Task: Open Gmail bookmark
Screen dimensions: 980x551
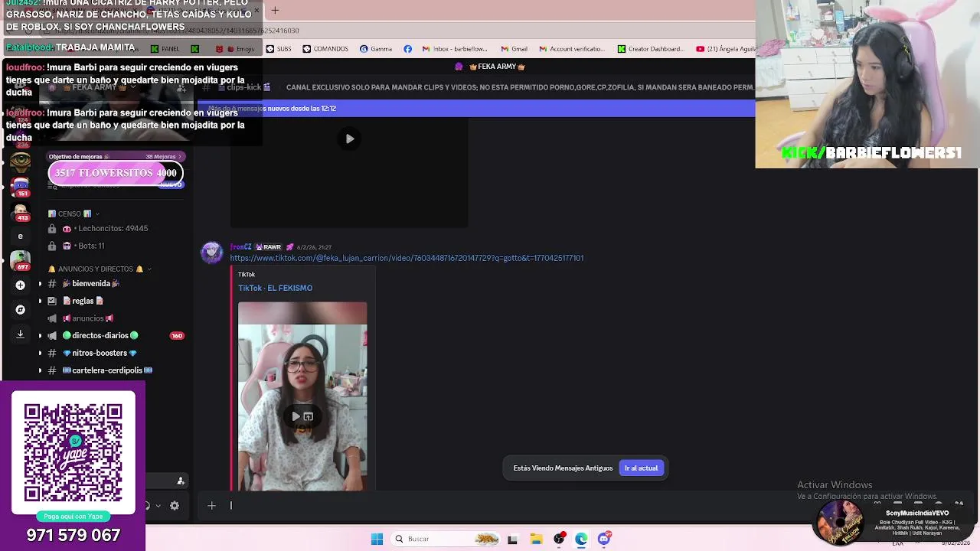Action: coord(514,49)
